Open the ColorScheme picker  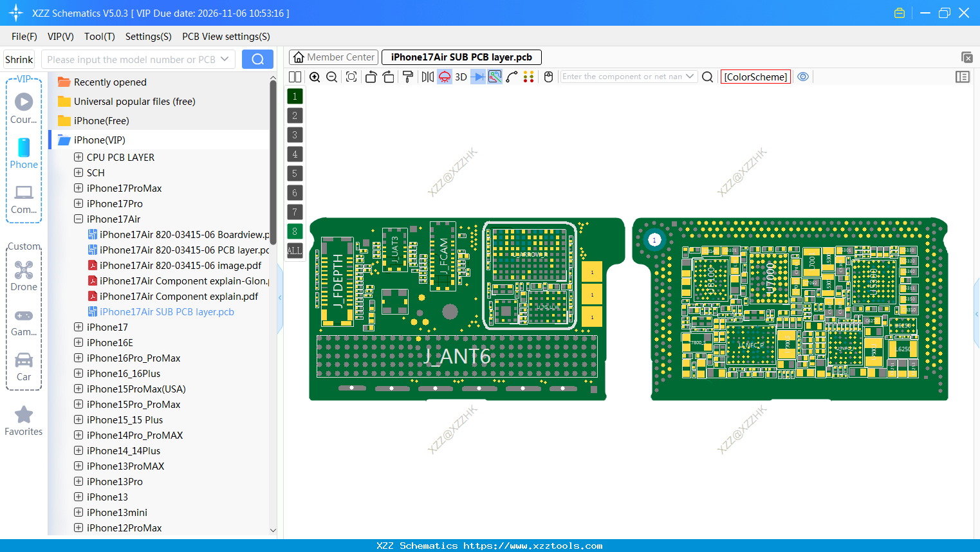click(x=755, y=77)
